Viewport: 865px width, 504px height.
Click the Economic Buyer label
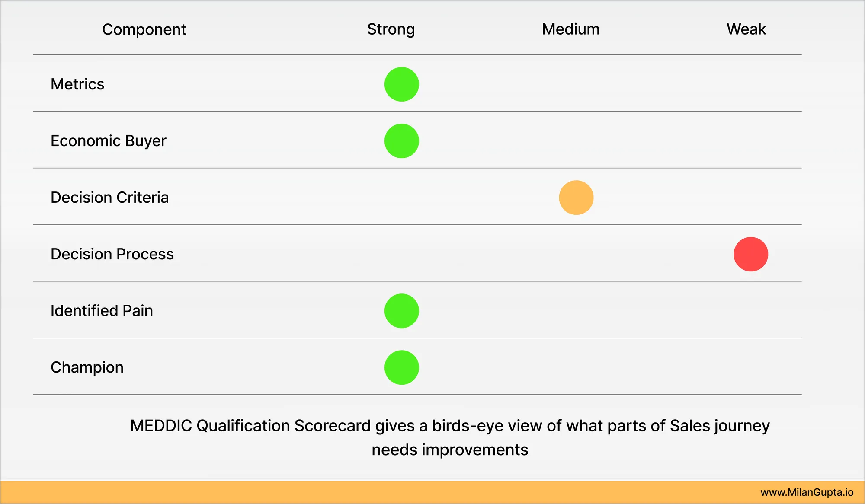pyautogui.click(x=109, y=141)
